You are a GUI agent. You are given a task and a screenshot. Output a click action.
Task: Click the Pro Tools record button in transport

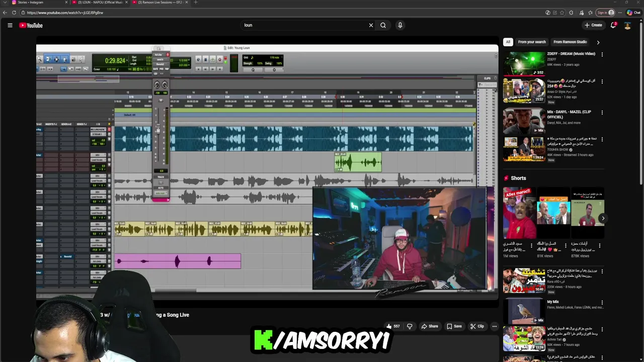[x=219, y=59]
